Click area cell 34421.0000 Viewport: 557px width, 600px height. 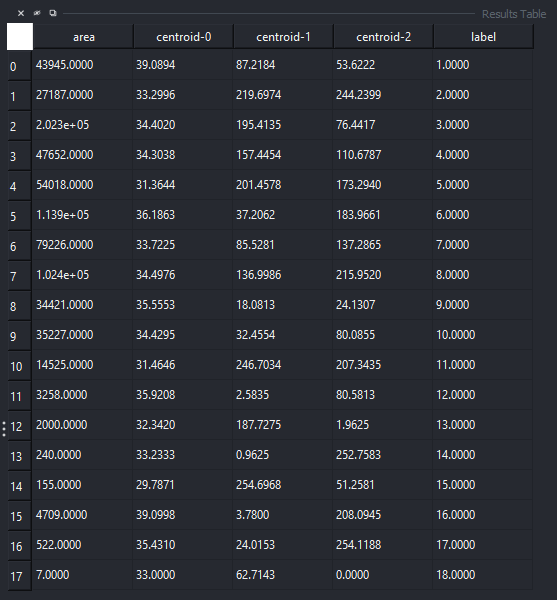pos(83,305)
